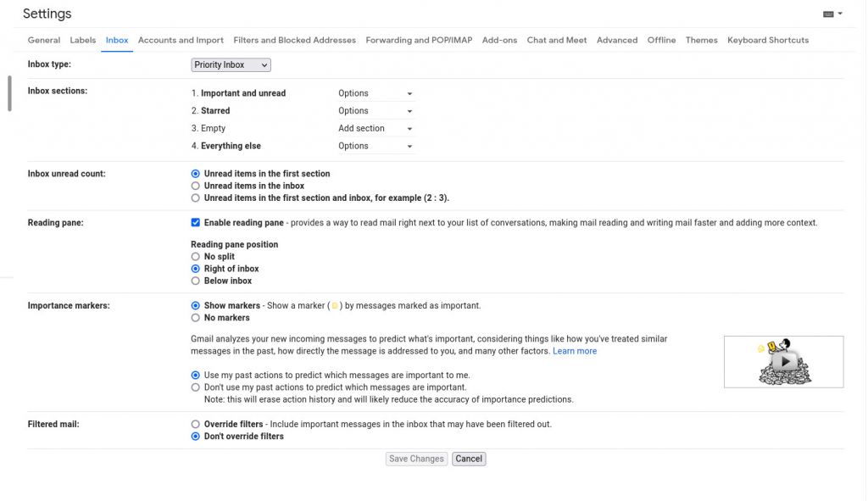Disable the Enable reading pane checkbox
The height and width of the screenshot is (501, 868).
pos(195,222)
